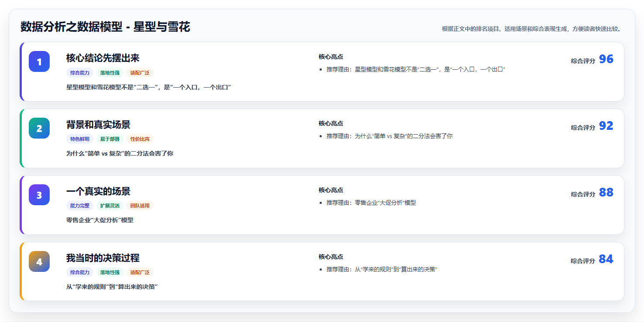Click 核心亮点 heading in the rank 2 card
Screen dimensions: 644x322
tap(331, 123)
